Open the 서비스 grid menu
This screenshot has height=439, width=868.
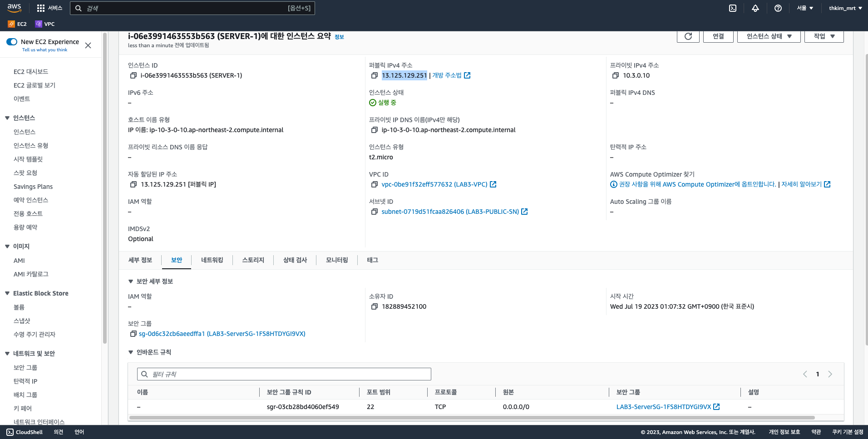coord(49,8)
